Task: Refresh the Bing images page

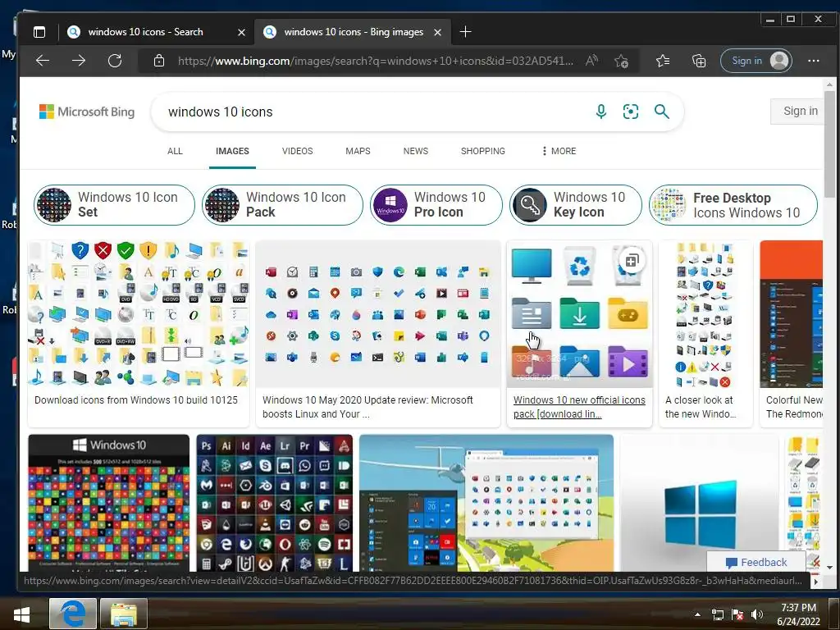Action: [x=115, y=61]
